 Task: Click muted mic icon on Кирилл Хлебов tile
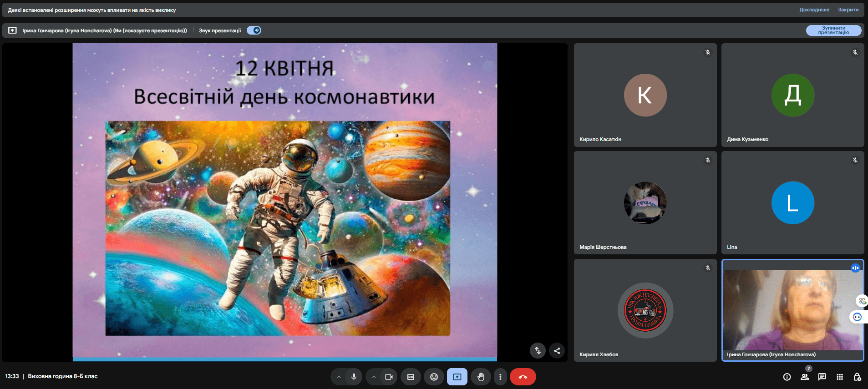[x=708, y=268]
